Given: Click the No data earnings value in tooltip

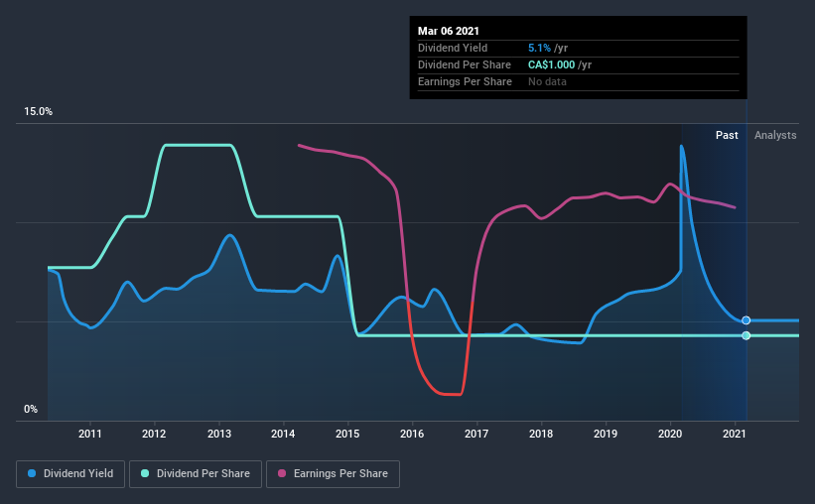Looking at the screenshot, I should (547, 81).
